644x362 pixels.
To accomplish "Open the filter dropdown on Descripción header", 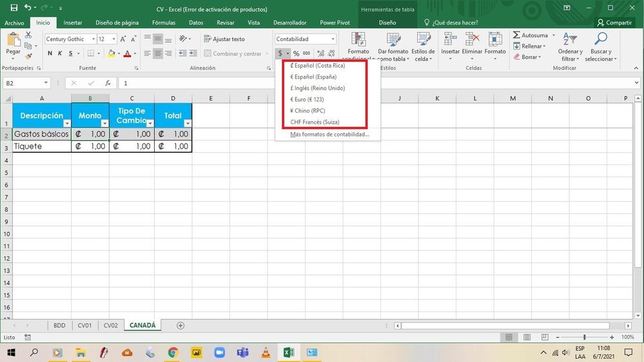I will [x=66, y=123].
